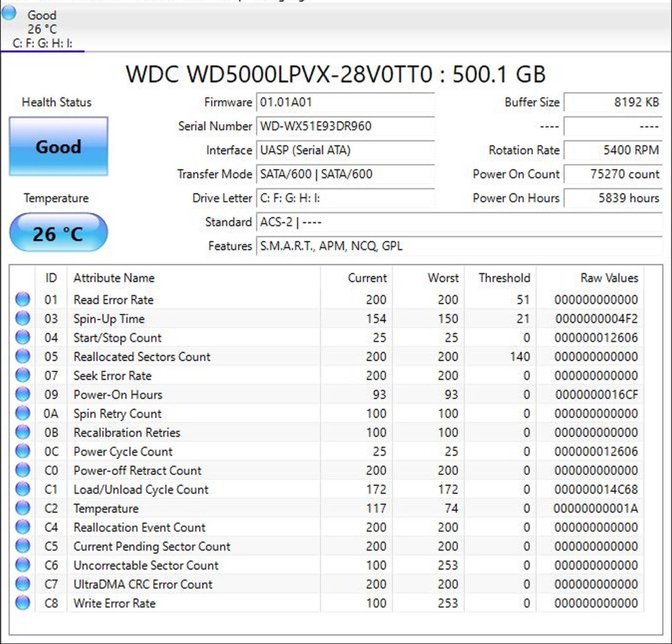Viewport: 672px width, 644px height.
Task: Click status icon for Spin-Up Time
Action: pyautogui.click(x=23, y=318)
